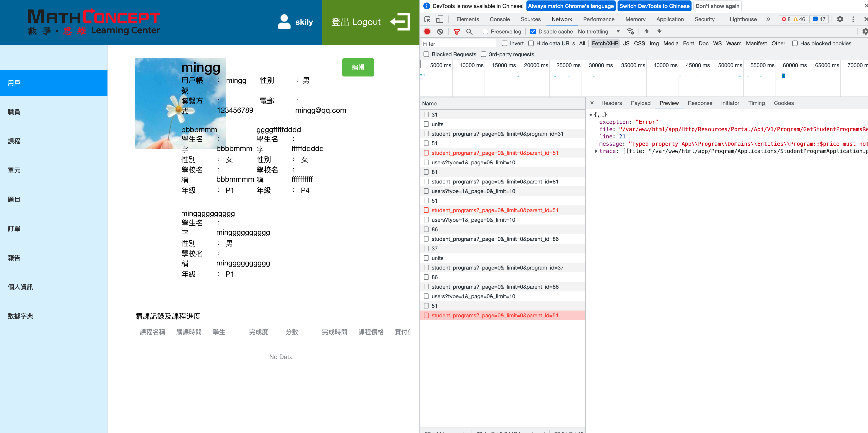Expand the trace array in preview
Viewport: 868px width, 433px height.
(596, 151)
